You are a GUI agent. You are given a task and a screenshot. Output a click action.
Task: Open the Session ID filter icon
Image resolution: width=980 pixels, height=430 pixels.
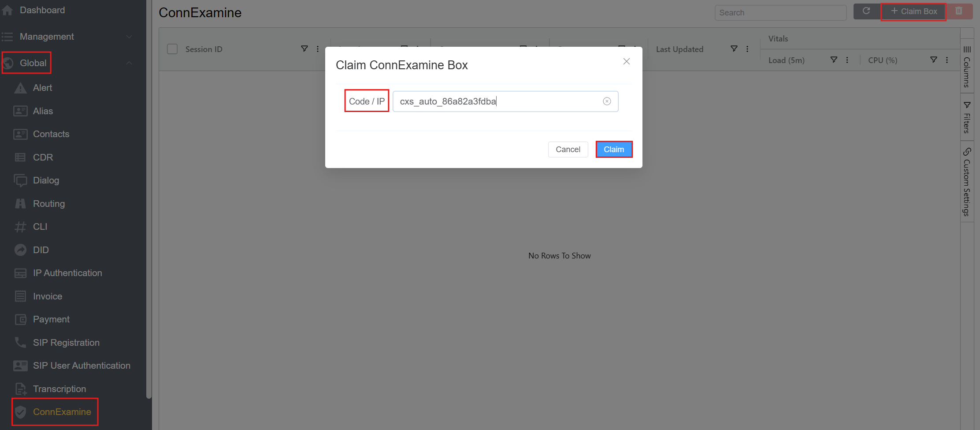point(304,49)
